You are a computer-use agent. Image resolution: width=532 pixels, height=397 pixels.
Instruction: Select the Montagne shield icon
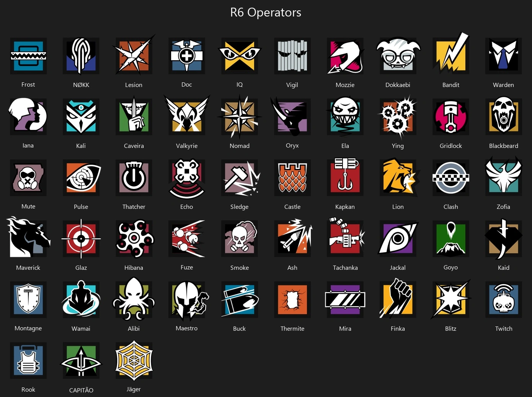28,299
